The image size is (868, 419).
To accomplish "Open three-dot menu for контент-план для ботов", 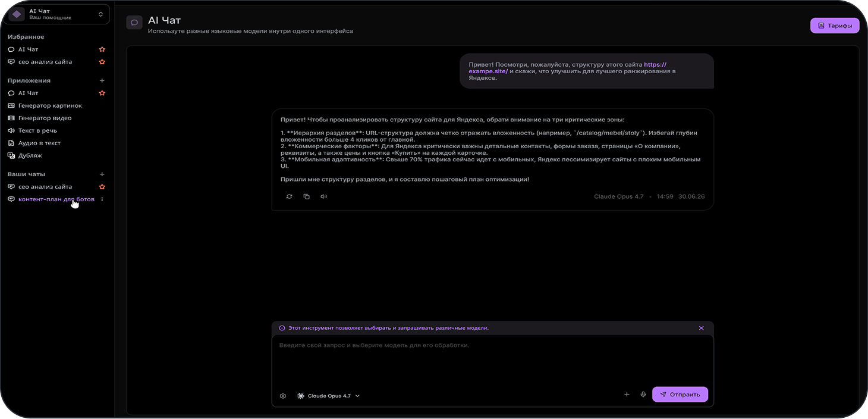I will 102,199.
